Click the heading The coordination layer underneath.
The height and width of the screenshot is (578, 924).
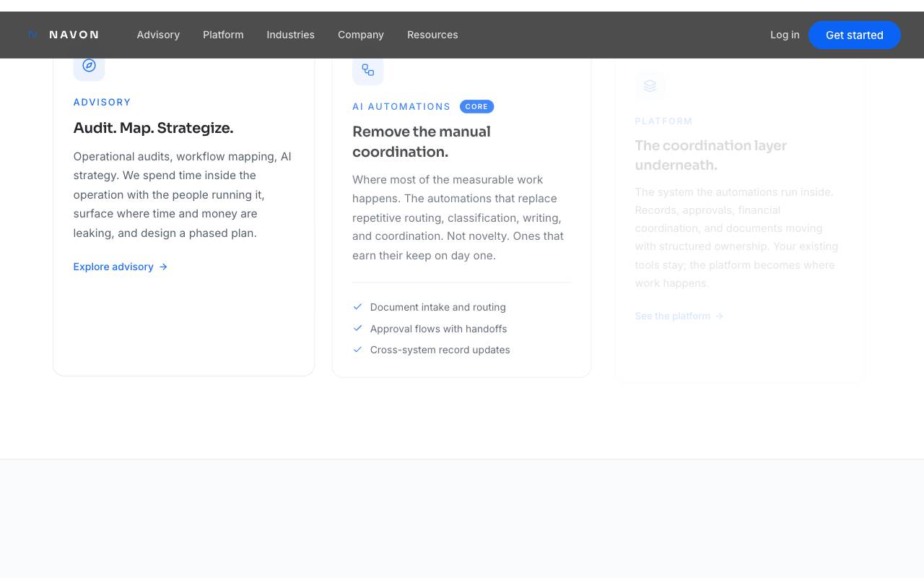(x=711, y=155)
